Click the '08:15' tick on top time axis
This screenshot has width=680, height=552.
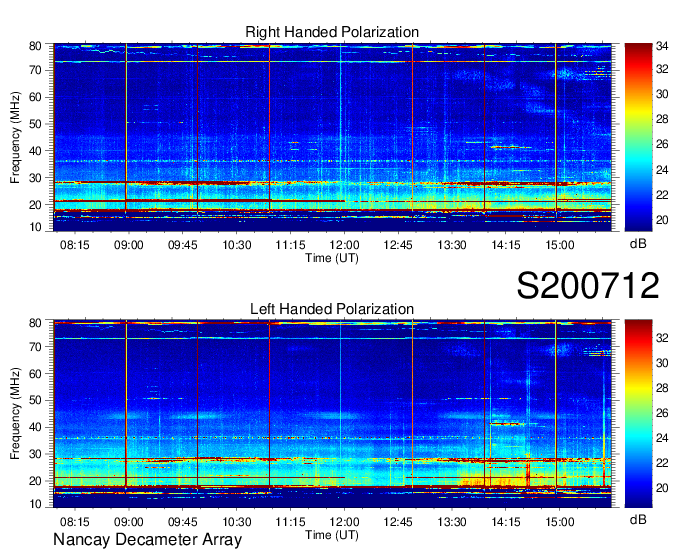pos(75,245)
